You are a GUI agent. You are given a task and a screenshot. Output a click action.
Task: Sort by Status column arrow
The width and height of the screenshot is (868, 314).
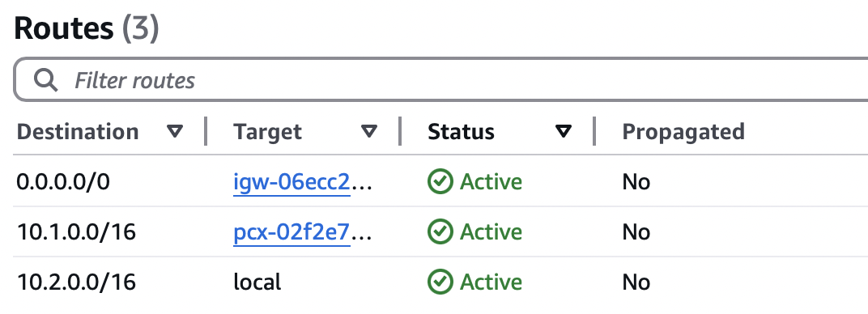563,132
